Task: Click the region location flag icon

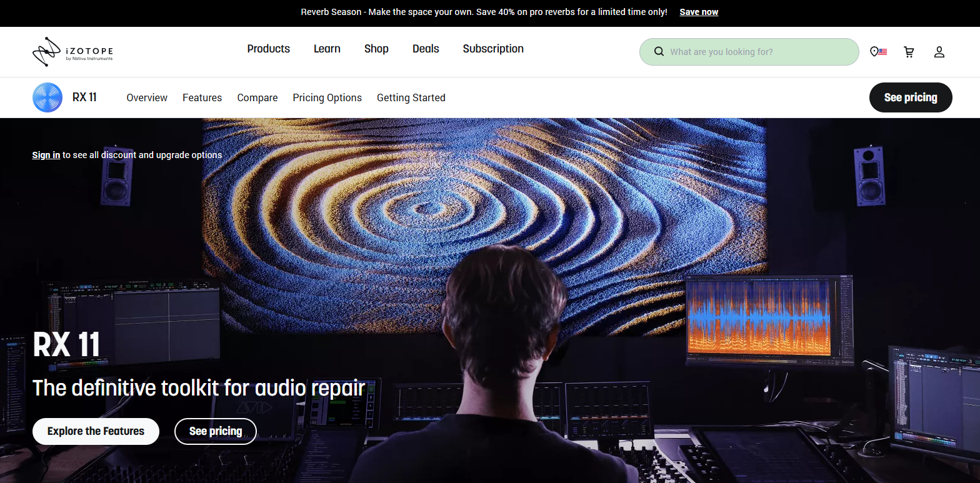Action: click(878, 52)
